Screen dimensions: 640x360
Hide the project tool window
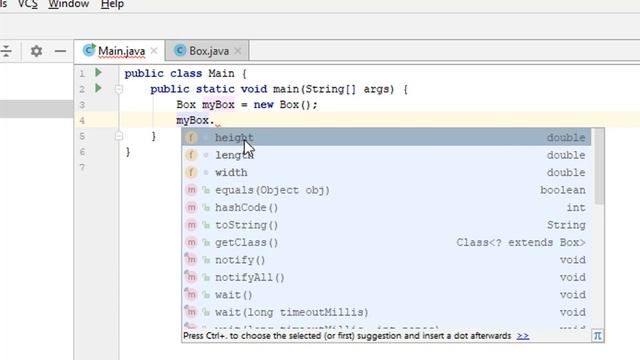coord(60,51)
